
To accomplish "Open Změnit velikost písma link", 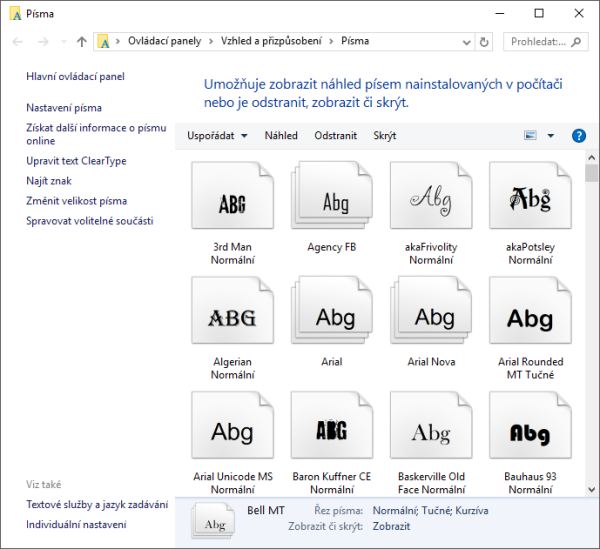I will pos(77,201).
